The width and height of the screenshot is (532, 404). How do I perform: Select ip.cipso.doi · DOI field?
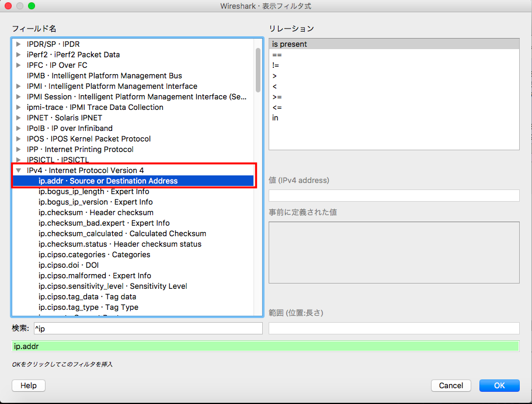[x=133, y=265]
